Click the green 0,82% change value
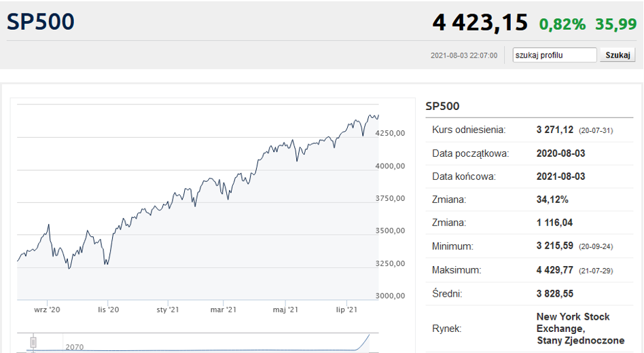The image size is (644, 353). click(562, 24)
